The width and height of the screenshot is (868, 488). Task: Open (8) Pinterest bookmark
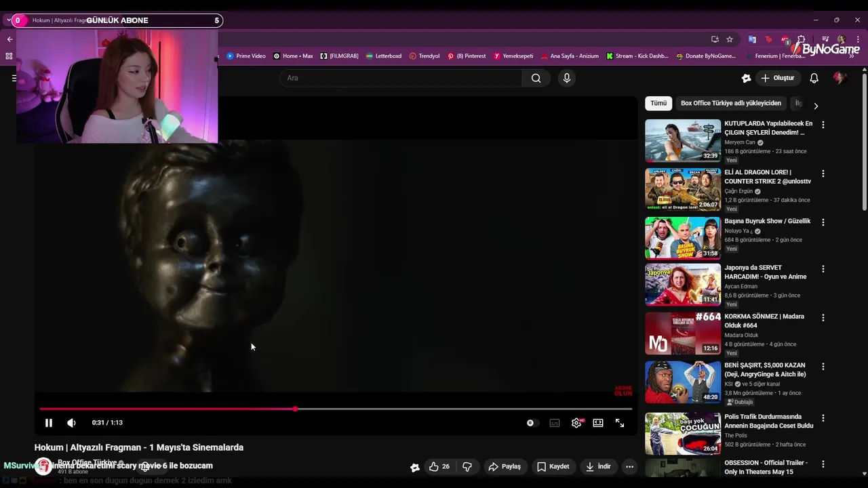click(467, 56)
